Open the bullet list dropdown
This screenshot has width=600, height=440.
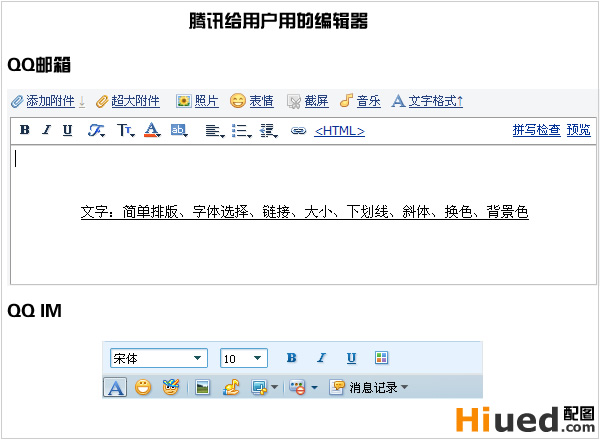pyautogui.click(x=241, y=131)
